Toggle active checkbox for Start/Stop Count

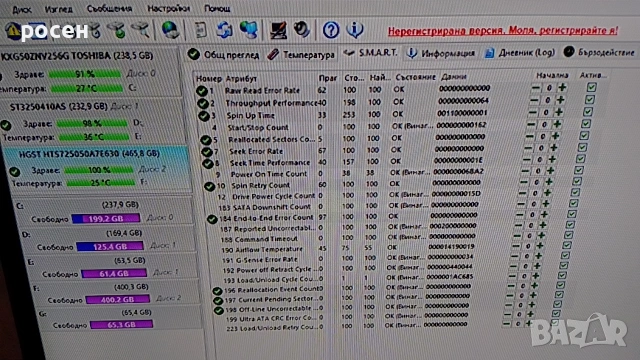coord(586,123)
